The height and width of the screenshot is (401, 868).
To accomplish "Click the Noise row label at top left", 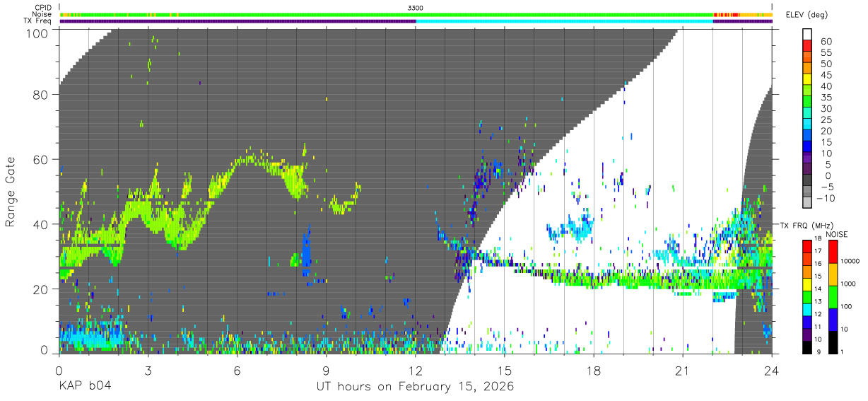I will (42, 14).
